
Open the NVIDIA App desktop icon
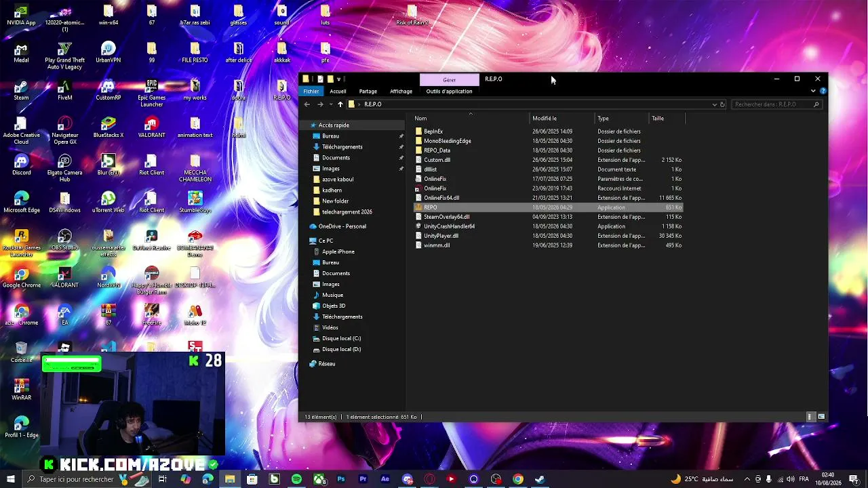pos(21,16)
